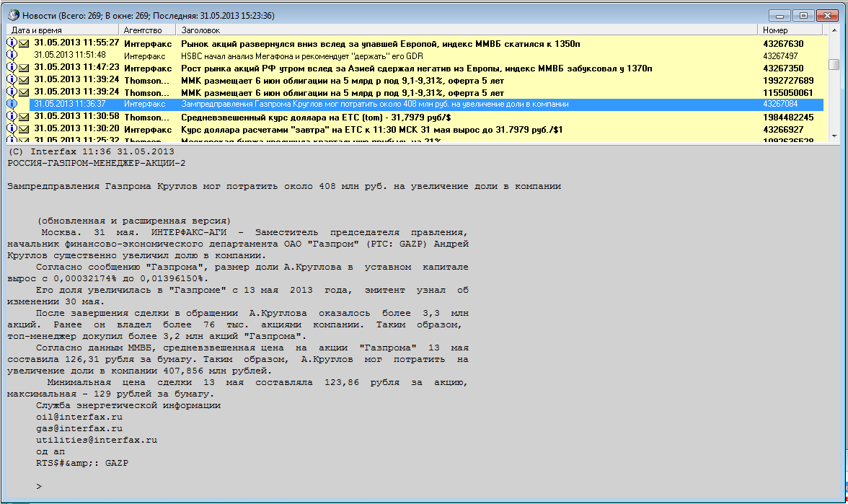Click the date cell '31.05.2013 11:51:48'

[70, 55]
